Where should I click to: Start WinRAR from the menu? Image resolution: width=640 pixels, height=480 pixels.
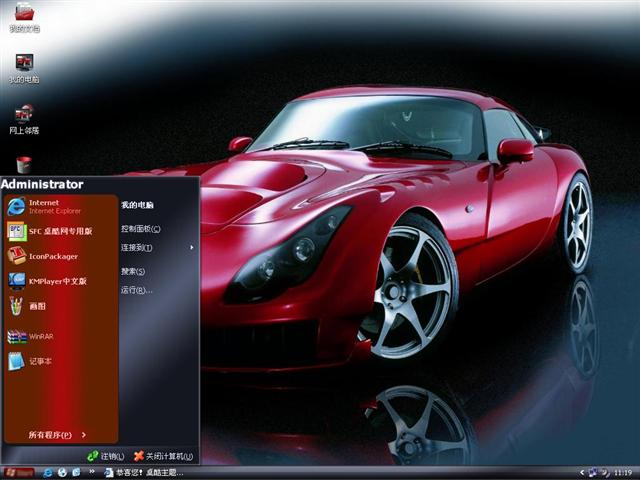pyautogui.click(x=40, y=336)
